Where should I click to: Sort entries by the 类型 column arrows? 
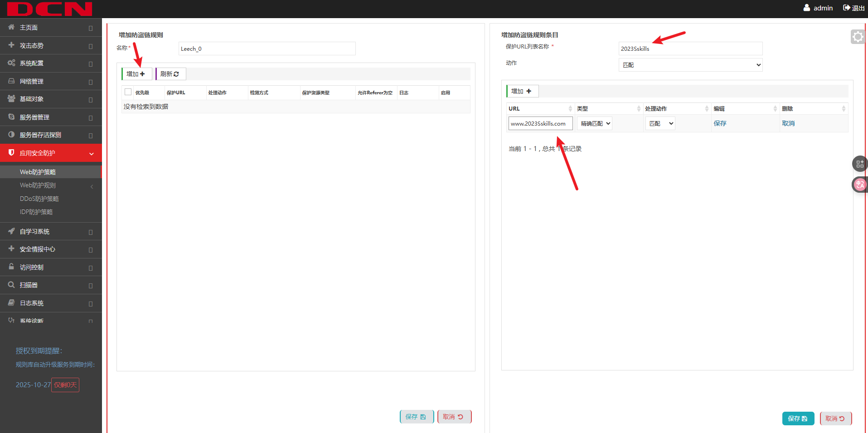tap(639, 109)
